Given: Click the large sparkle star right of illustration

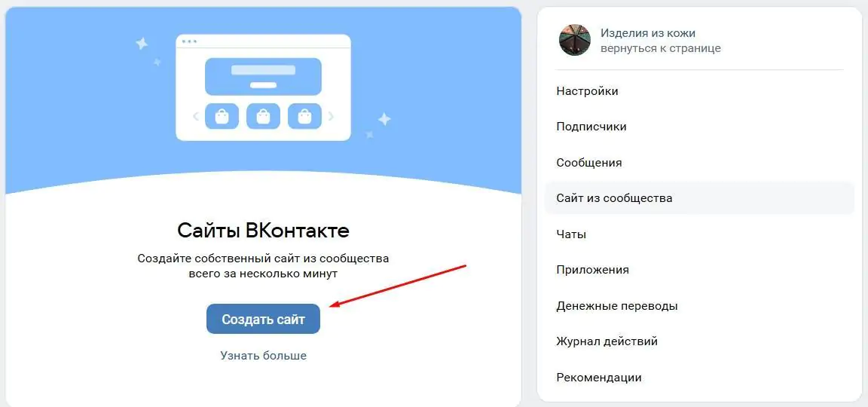Looking at the screenshot, I should pyautogui.click(x=384, y=118).
